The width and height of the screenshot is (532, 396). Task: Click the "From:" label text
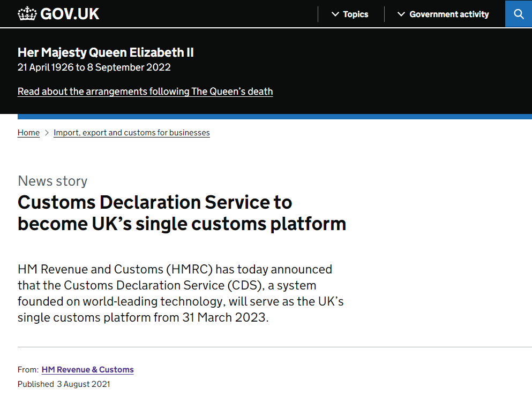click(x=28, y=370)
